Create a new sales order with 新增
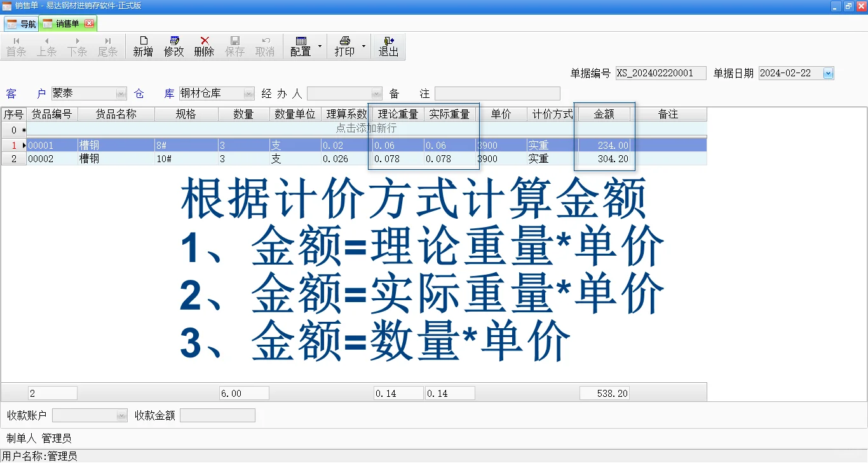This screenshot has height=463, width=868. (143, 46)
